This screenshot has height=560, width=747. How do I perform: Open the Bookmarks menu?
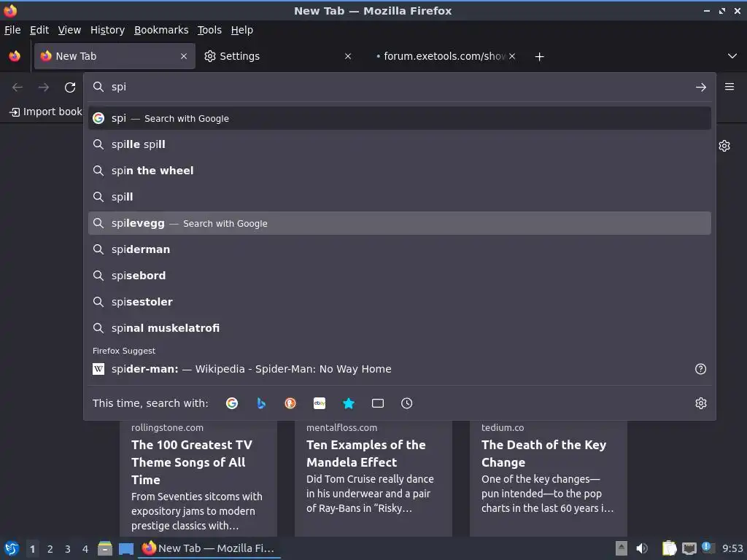(x=161, y=30)
